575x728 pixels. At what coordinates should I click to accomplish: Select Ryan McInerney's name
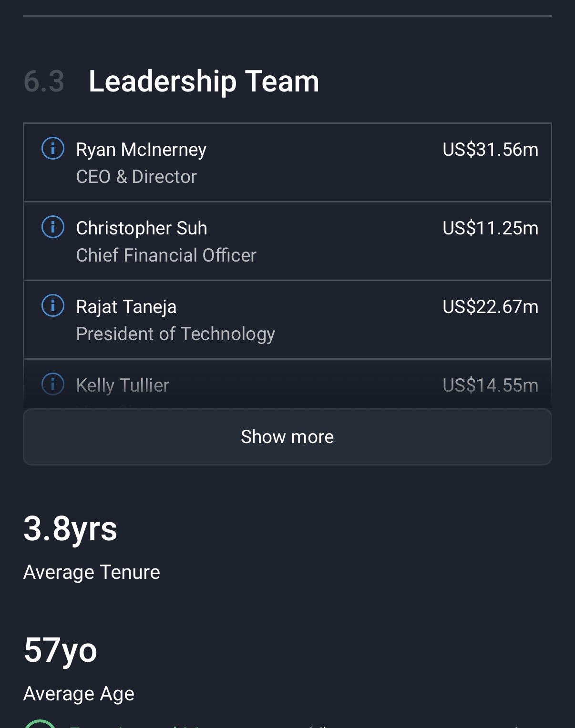(x=141, y=150)
